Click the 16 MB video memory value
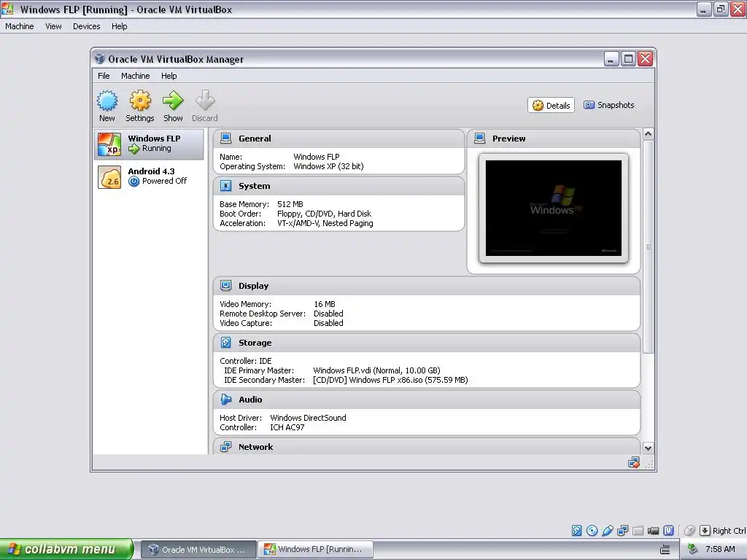 tap(325, 304)
